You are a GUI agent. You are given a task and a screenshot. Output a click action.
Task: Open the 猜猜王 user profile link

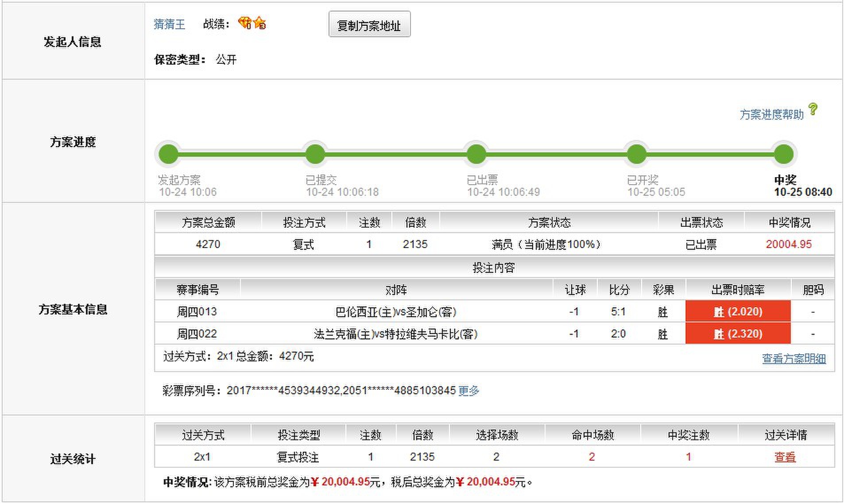[x=169, y=24]
